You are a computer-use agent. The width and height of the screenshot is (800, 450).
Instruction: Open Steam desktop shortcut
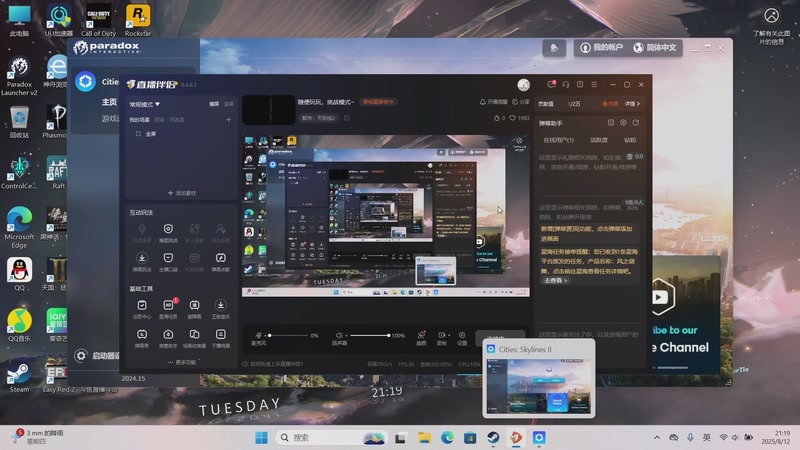pyautogui.click(x=19, y=377)
